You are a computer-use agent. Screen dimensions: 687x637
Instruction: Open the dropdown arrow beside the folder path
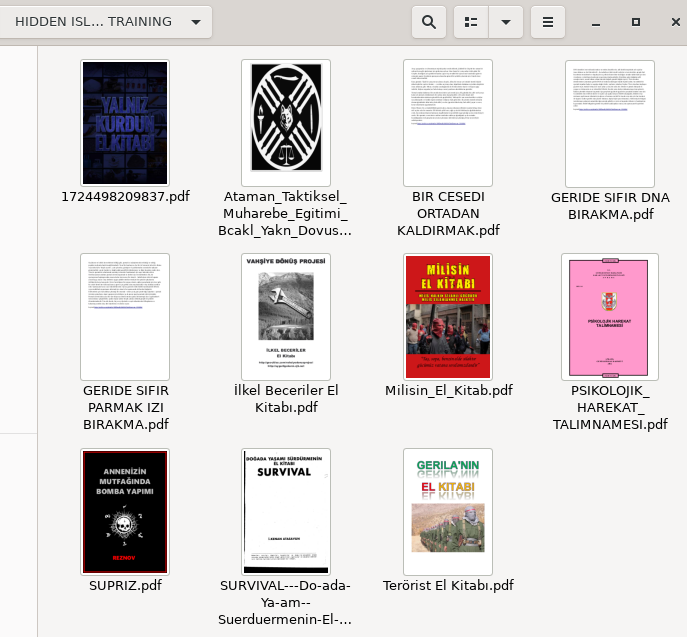pos(196,21)
